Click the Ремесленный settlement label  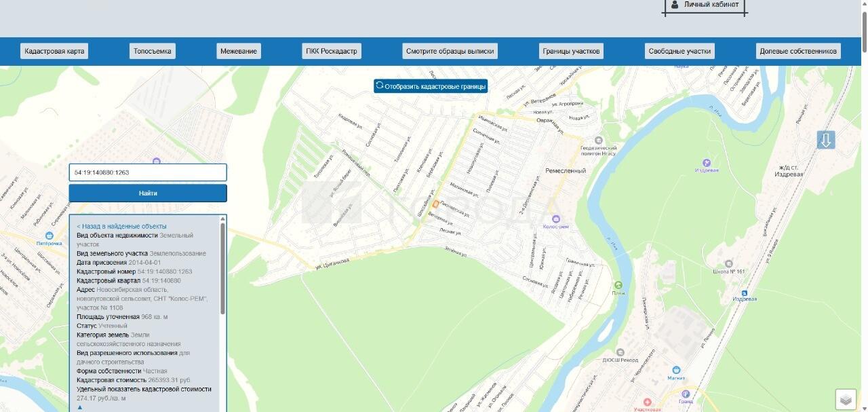click(566, 171)
